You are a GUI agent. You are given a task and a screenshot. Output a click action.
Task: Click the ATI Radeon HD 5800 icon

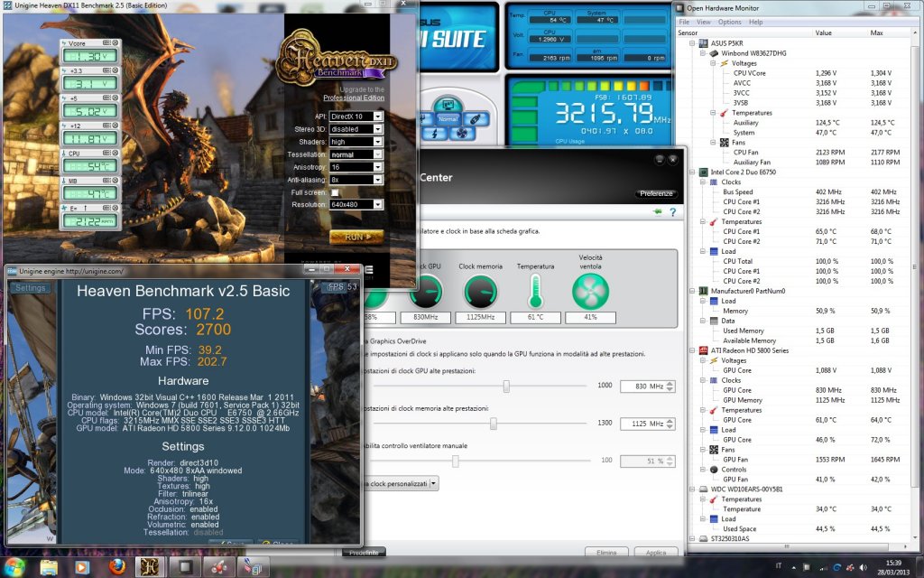click(703, 350)
